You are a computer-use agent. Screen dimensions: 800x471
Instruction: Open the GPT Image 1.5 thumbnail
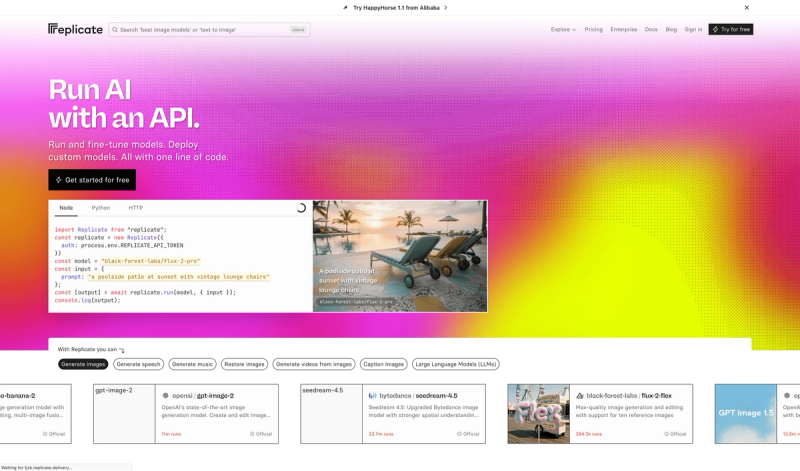[745, 414]
